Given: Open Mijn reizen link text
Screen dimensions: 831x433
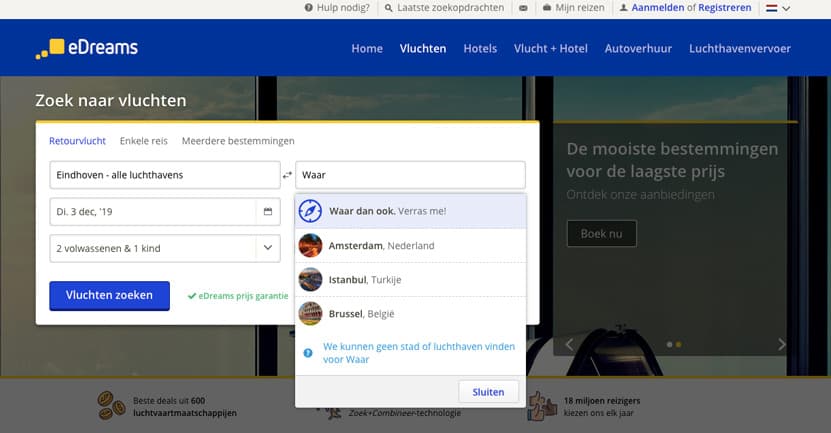Looking at the screenshot, I should pyautogui.click(x=580, y=8).
